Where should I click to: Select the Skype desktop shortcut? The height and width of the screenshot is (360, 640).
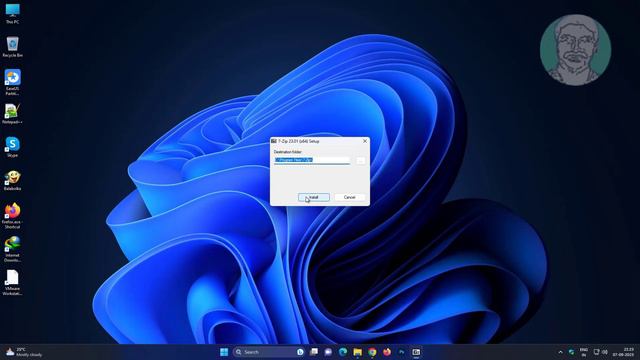tap(12, 147)
